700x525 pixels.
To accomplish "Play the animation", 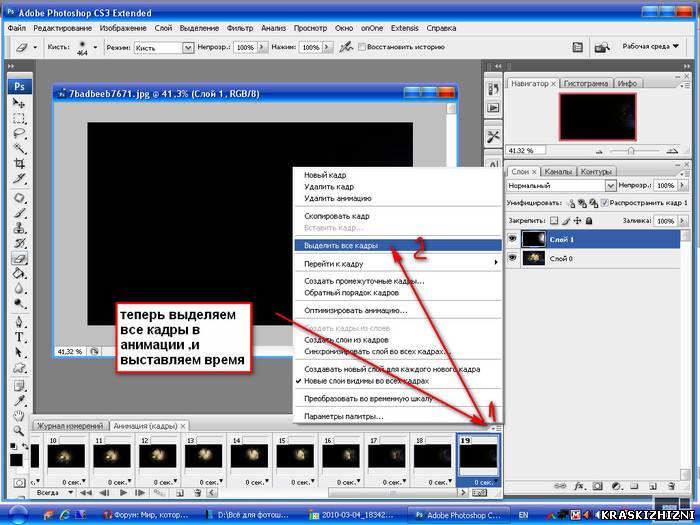I will [123, 493].
